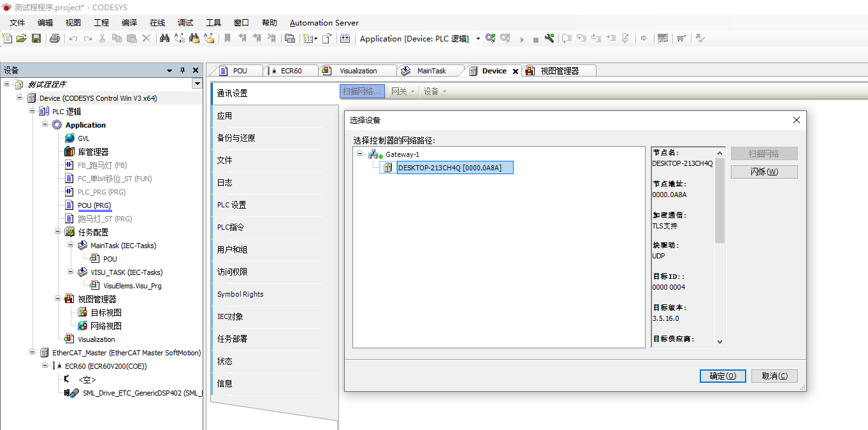Viewport: 868px width, 430px height.
Task: Select 目标视图 in the device tree
Action: point(106,313)
